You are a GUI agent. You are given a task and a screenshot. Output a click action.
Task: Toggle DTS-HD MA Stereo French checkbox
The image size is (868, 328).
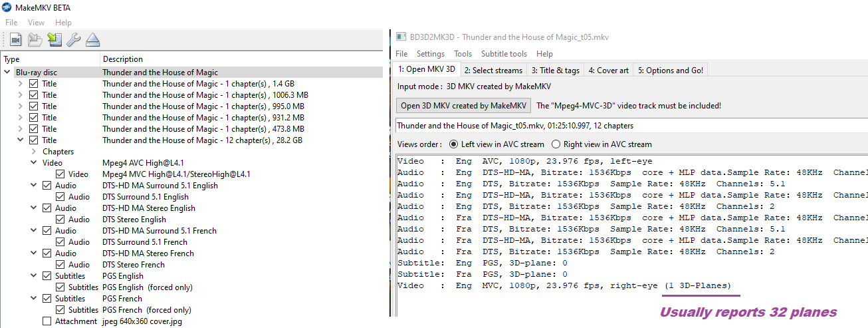47,253
